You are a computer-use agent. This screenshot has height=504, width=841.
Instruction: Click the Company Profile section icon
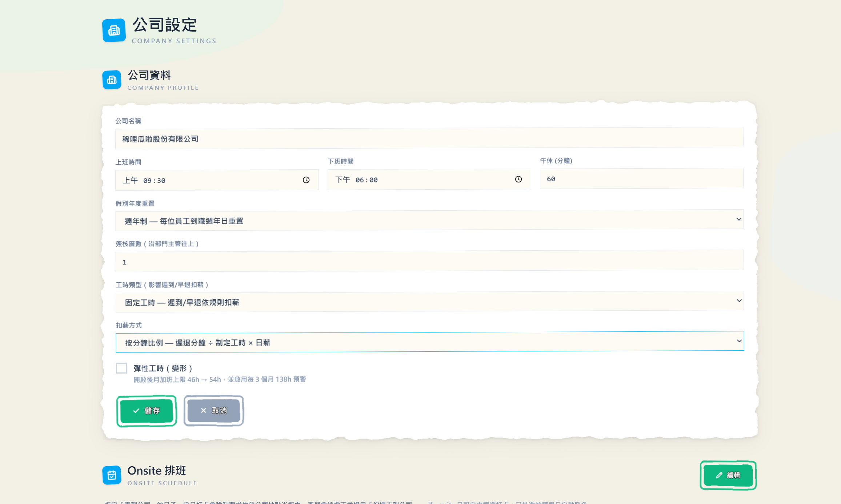(x=112, y=80)
